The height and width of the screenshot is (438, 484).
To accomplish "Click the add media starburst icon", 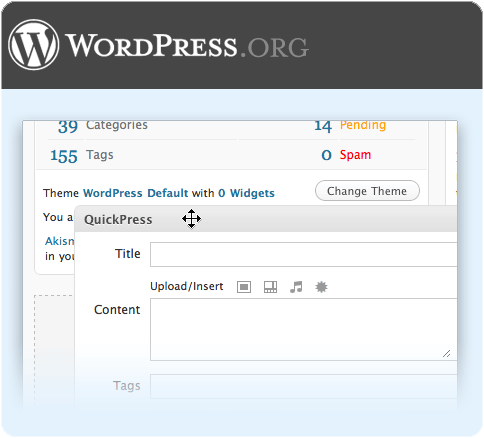I will coord(321,287).
